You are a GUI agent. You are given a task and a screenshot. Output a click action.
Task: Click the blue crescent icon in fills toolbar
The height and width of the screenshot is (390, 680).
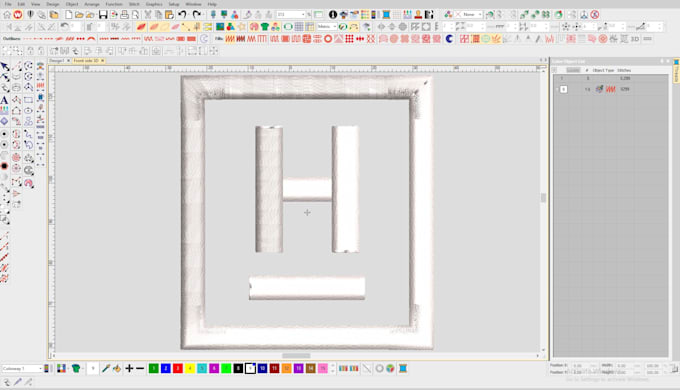click(449, 39)
